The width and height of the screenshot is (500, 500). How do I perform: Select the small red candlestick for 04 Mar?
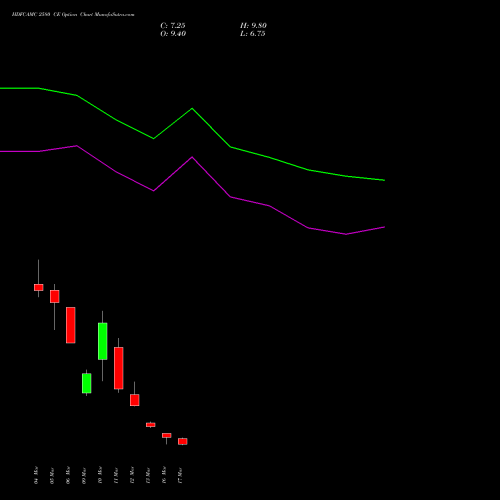coord(39,287)
